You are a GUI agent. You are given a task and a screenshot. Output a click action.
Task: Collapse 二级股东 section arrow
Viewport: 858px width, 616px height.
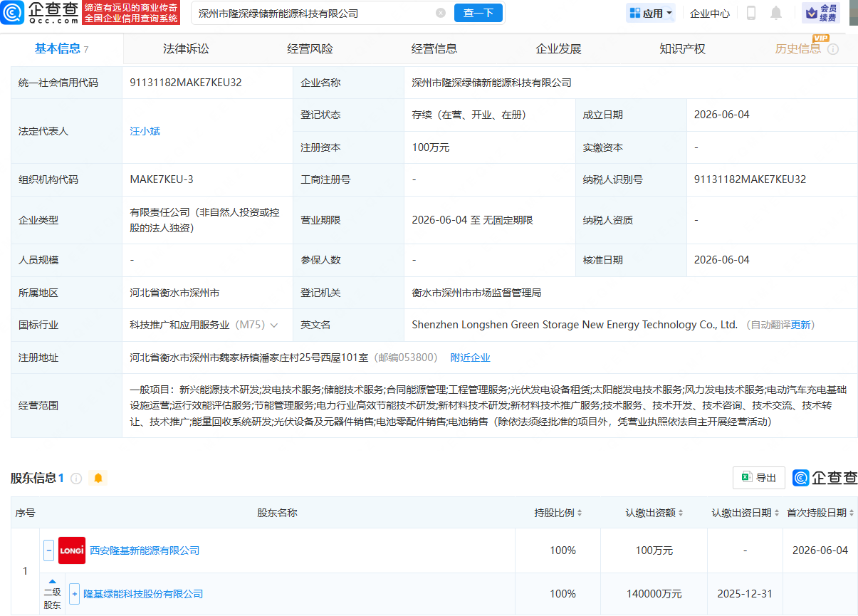[x=52, y=582]
